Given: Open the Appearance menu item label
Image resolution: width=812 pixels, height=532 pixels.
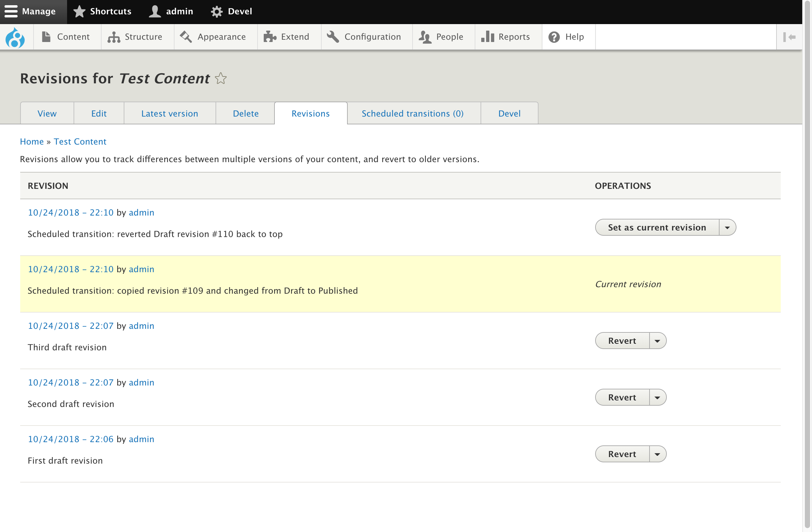Looking at the screenshot, I should click(x=222, y=37).
